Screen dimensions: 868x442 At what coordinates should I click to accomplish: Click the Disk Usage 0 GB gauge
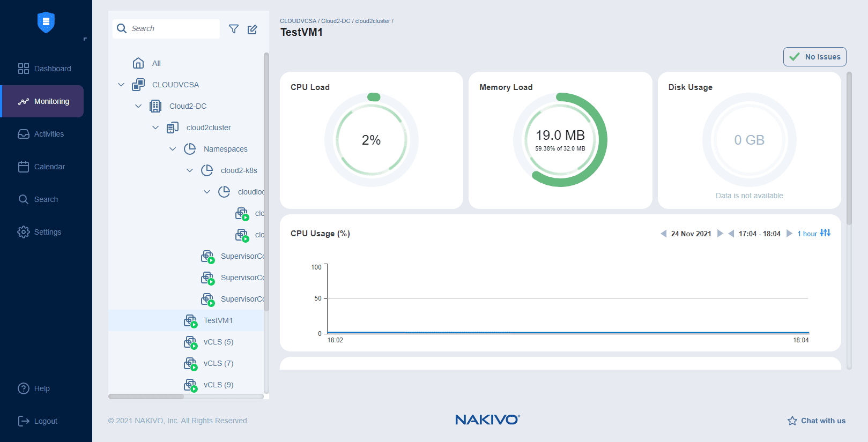click(x=750, y=140)
